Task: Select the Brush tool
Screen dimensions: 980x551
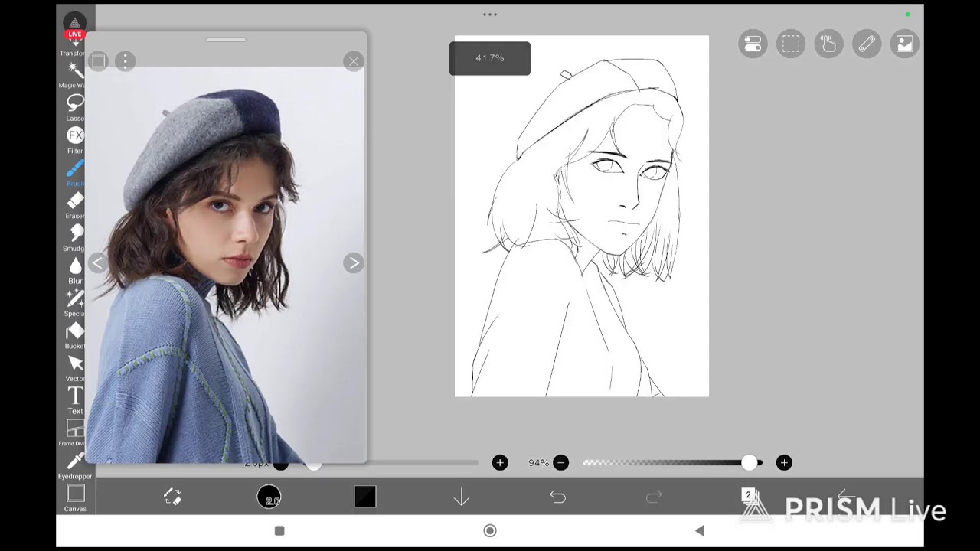Action: pos(75,172)
